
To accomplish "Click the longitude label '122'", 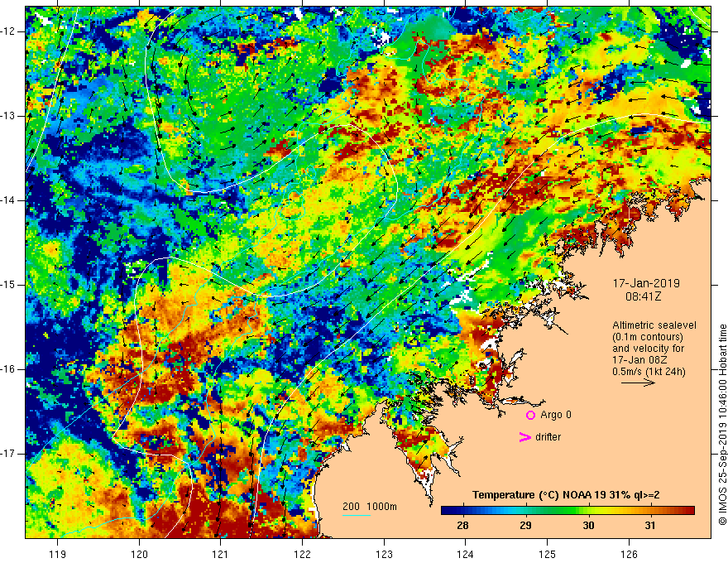I will 302,554.
